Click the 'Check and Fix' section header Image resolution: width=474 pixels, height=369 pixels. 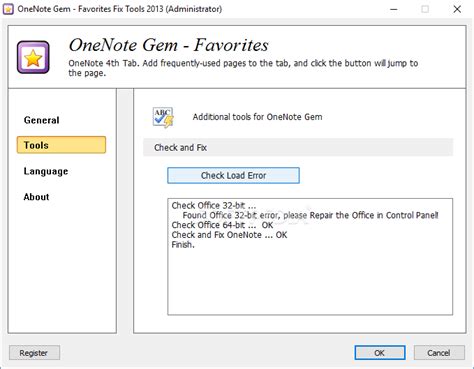[x=298, y=147]
